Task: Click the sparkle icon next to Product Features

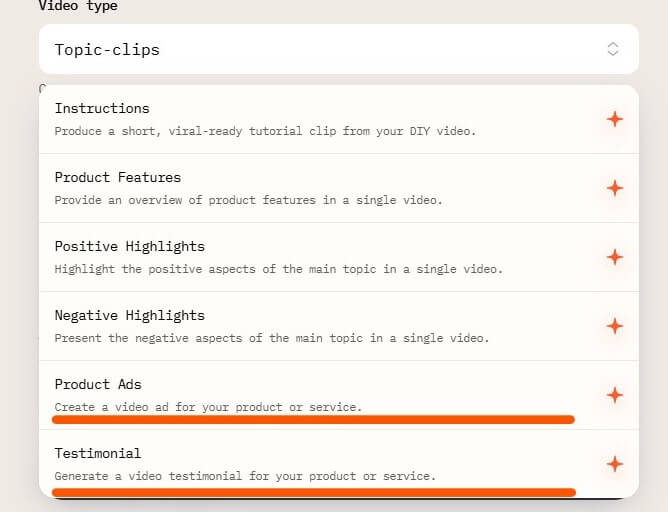Action: pos(615,188)
